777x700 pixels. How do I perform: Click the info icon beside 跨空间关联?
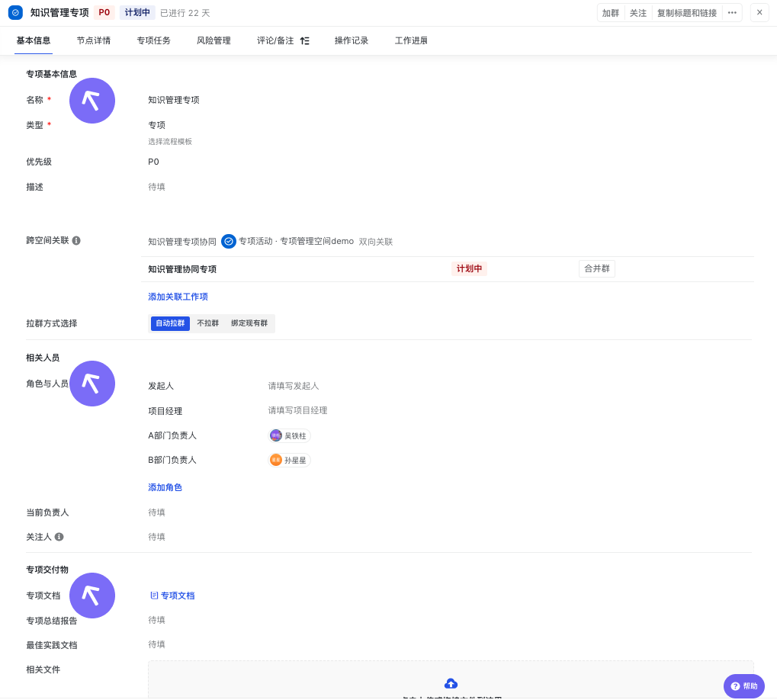(76, 240)
